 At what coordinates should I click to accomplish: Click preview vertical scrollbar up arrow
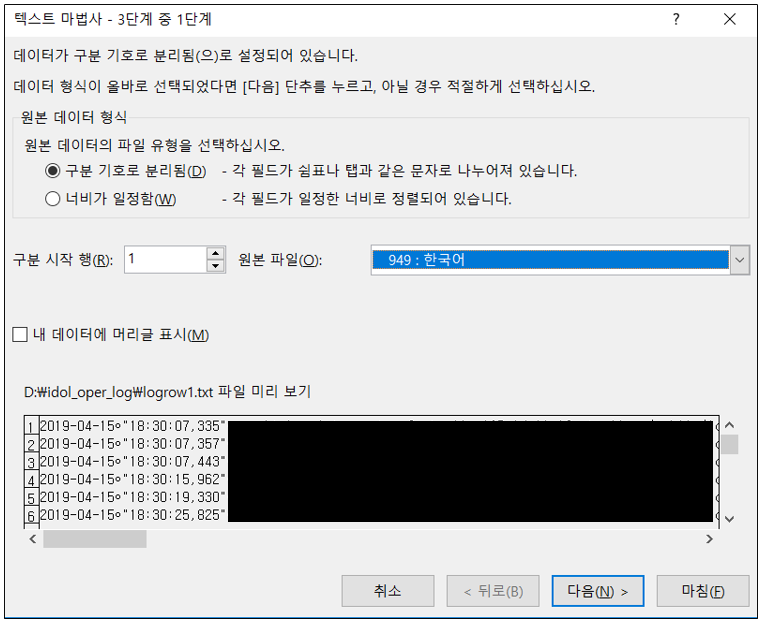point(729,425)
